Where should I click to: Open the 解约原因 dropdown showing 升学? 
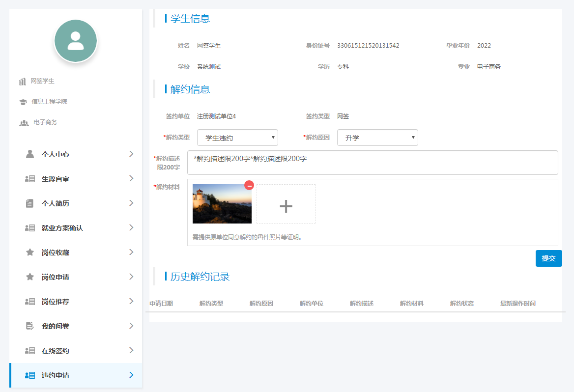[x=377, y=138]
